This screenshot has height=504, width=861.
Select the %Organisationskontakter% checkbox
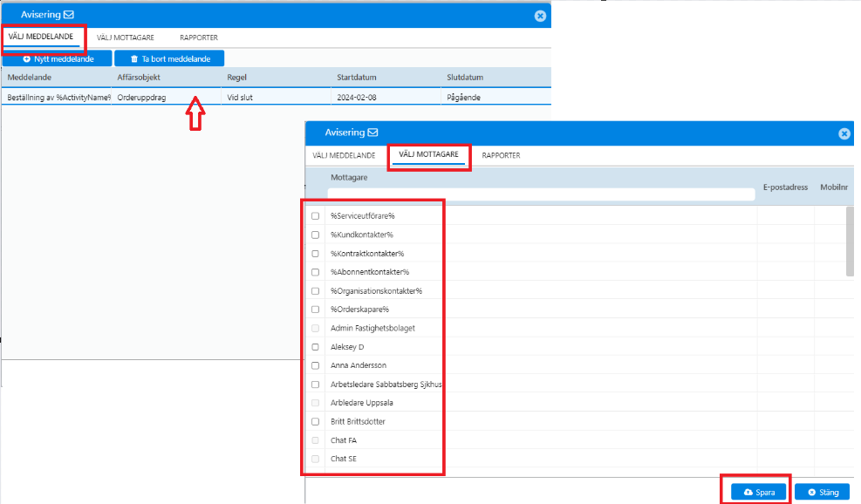tap(315, 291)
